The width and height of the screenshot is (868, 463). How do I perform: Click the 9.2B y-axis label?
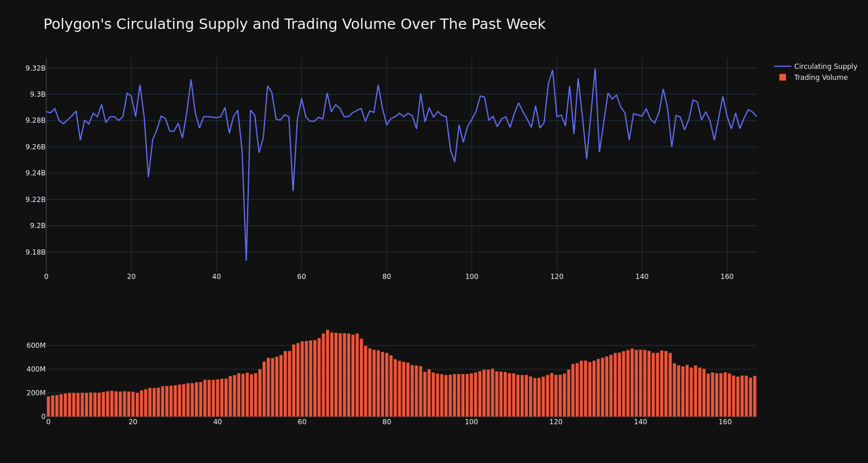click(x=38, y=226)
